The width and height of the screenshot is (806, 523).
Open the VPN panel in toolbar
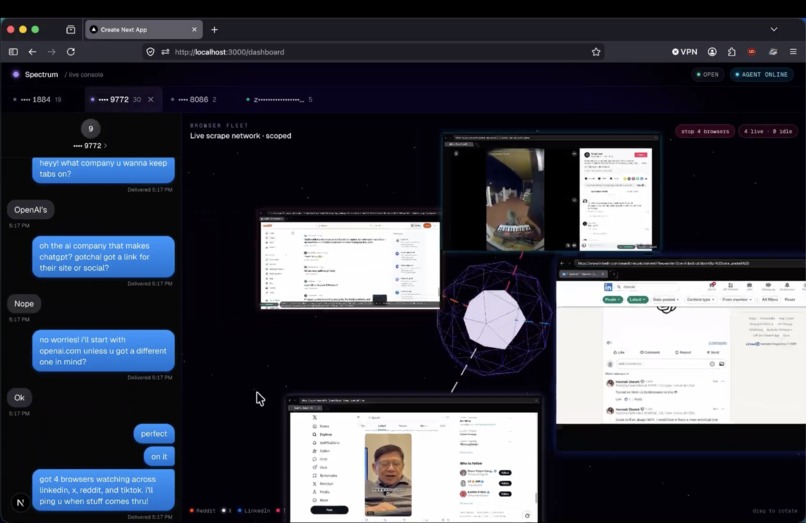685,52
